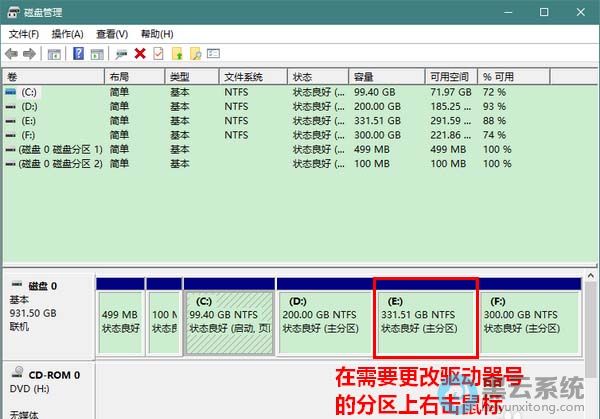The width and height of the screenshot is (600, 419).
Task: Select the (F:) 300.00 GB partition block
Action: 528,318
